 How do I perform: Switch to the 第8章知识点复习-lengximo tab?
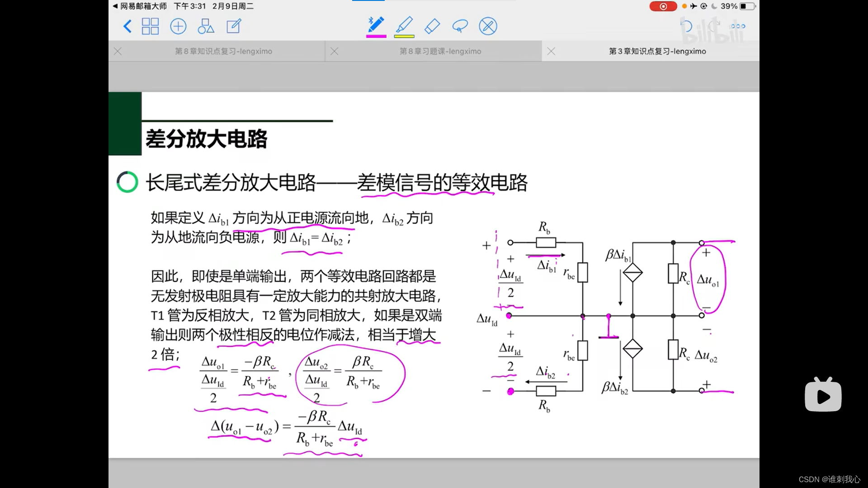223,52
